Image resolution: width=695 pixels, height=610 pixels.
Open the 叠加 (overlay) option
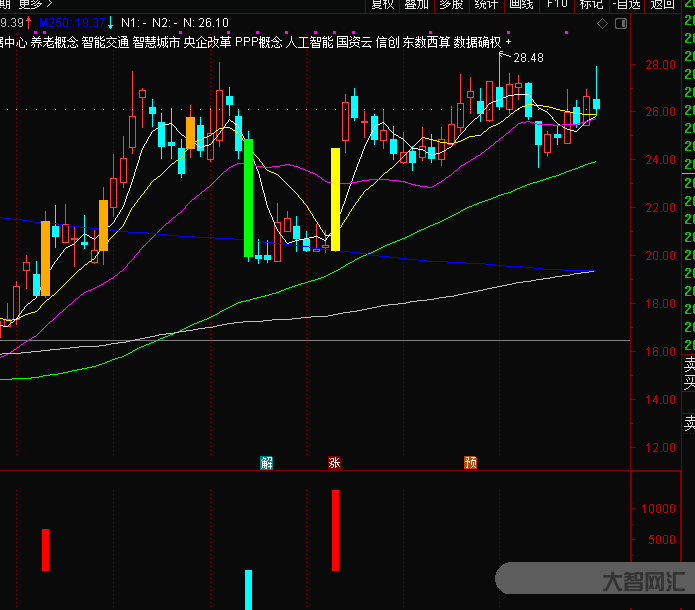pyautogui.click(x=417, y=4)
